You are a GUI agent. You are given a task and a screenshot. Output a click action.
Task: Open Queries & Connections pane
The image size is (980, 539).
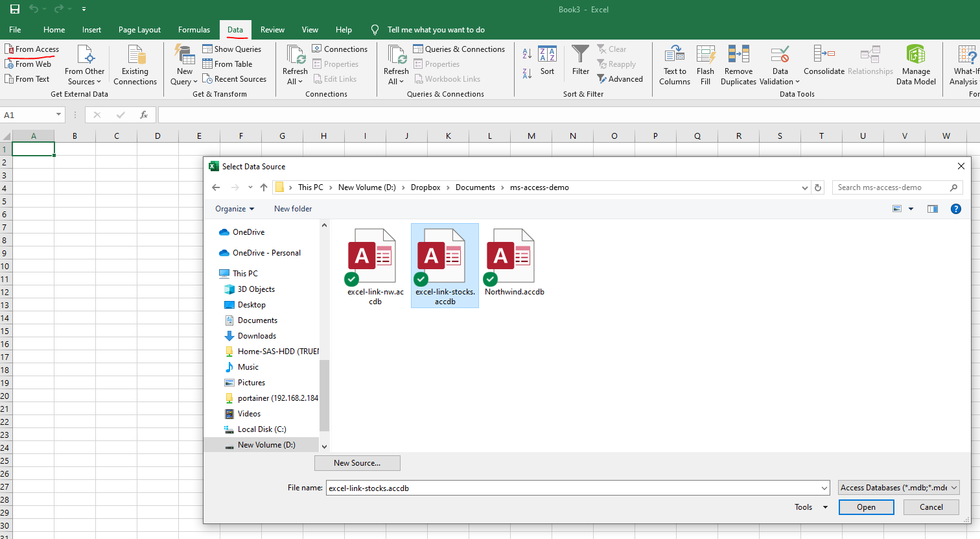(459, 49)
